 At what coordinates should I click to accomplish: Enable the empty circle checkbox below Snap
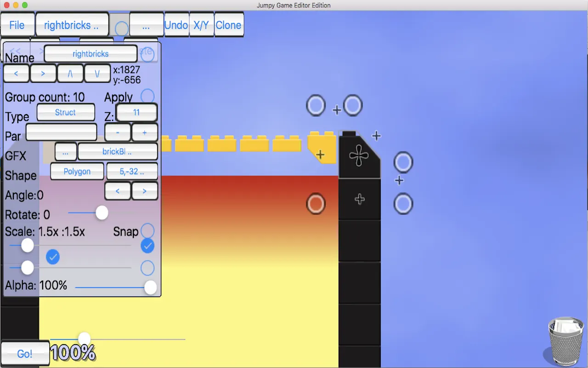[147, 268]
